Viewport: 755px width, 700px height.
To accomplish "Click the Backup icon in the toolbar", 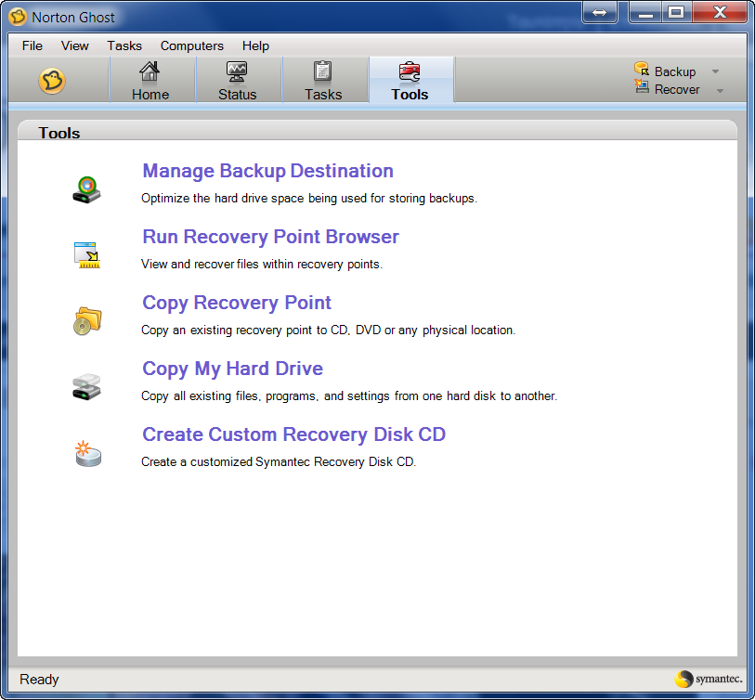I will (642, 71).
